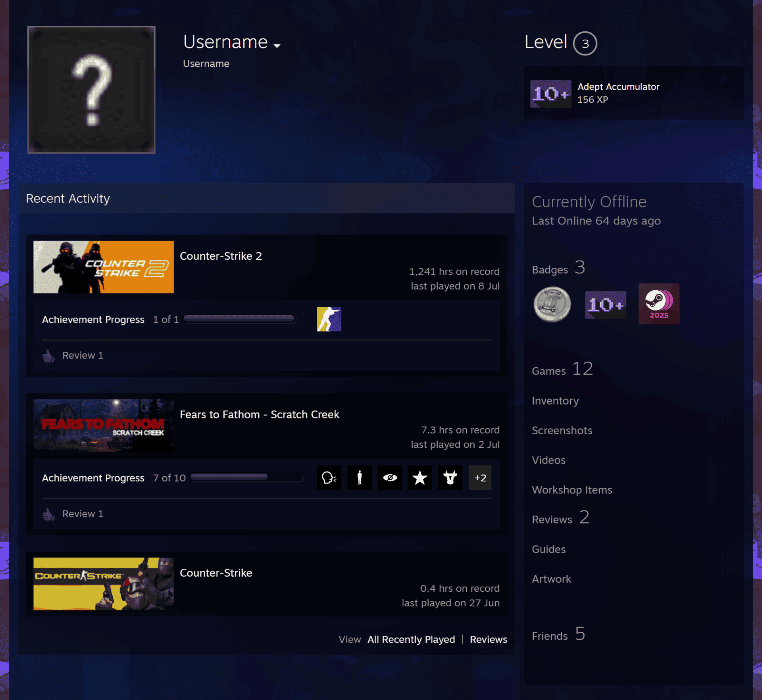Click the '156 XP' text
This screenshot has width=762, height=700.
click(593, 100)
